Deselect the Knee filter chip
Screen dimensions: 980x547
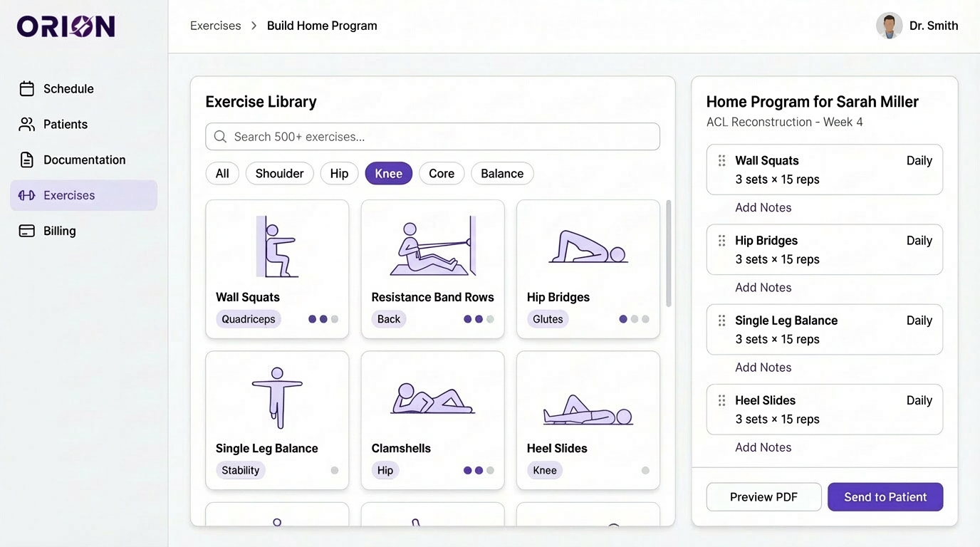[x=388, y=173]
